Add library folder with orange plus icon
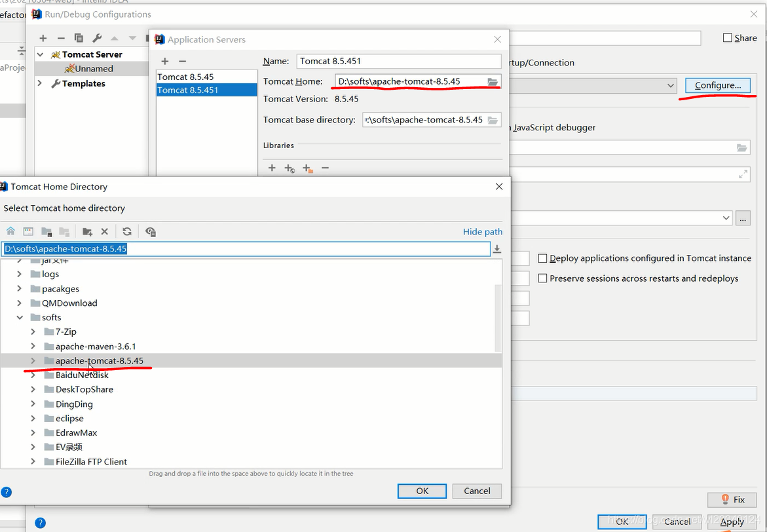This screenshot has height=532, width=767. [x=307, y=168]
